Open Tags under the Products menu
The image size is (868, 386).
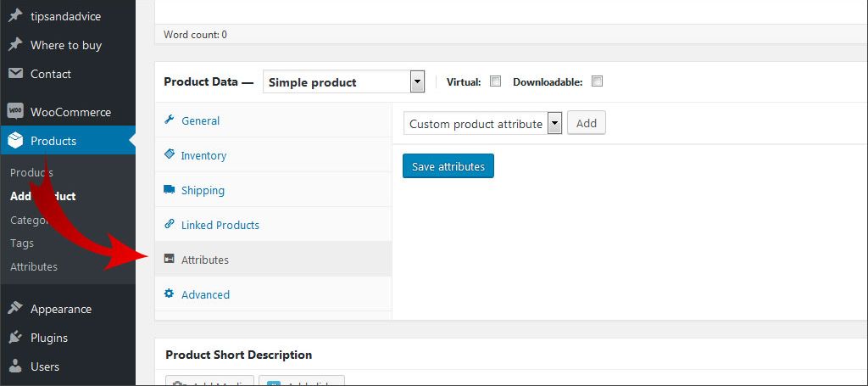pyautogui.click(x=22, y=243)
